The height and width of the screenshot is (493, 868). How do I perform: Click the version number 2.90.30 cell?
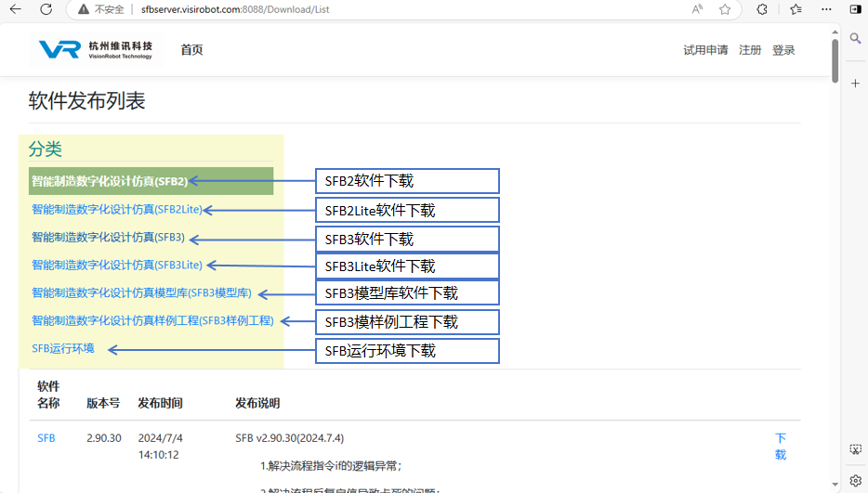tap(103, 437)
